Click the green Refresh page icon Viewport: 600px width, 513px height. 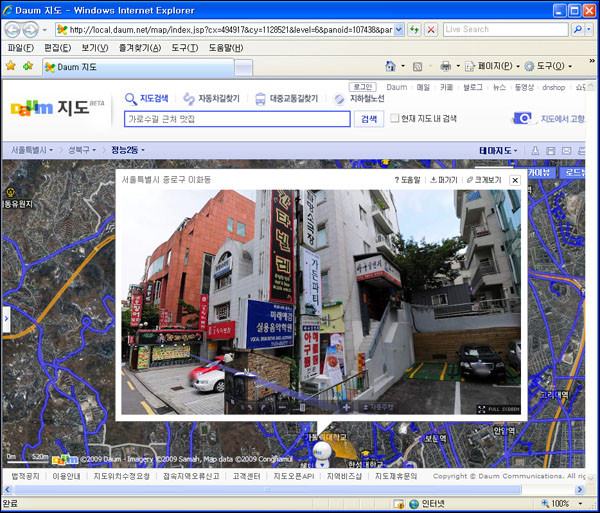414,29
